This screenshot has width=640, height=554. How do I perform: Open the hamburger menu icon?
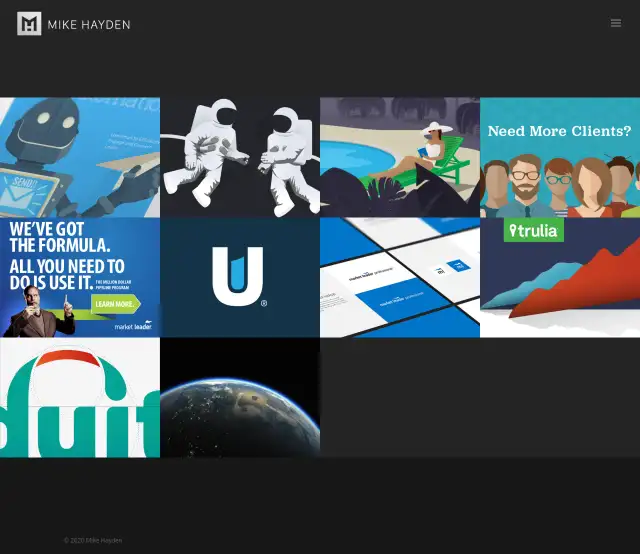[x=616, y=23]
